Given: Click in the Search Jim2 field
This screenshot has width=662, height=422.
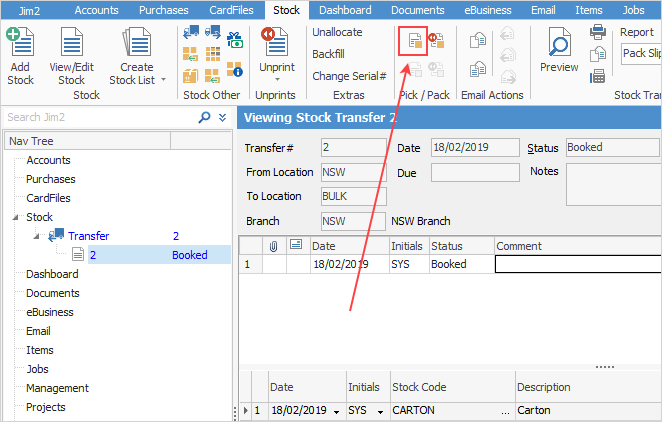Looking at the screenshot, I should (x=100, y=117).
